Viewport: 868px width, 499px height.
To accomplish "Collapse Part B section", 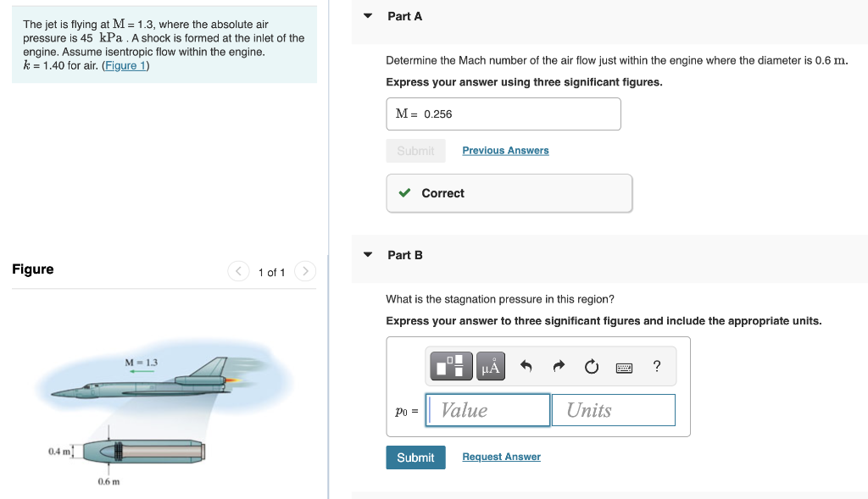I will pos(367,254).
